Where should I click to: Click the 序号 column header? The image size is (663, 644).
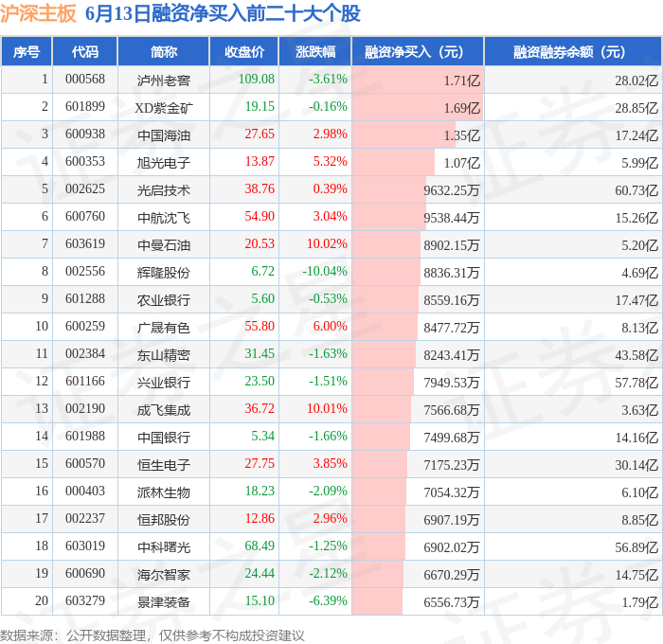(27, 52)
